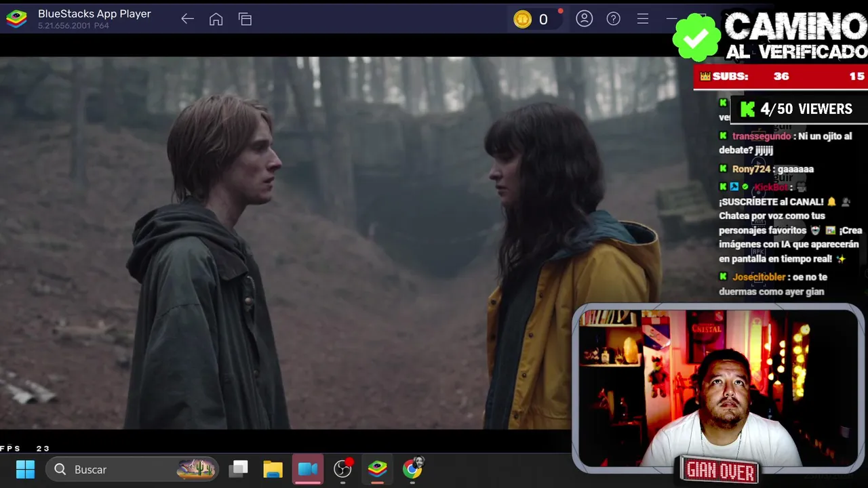
Task: Open BlueStacks recent apps icon
Action: 245,19
